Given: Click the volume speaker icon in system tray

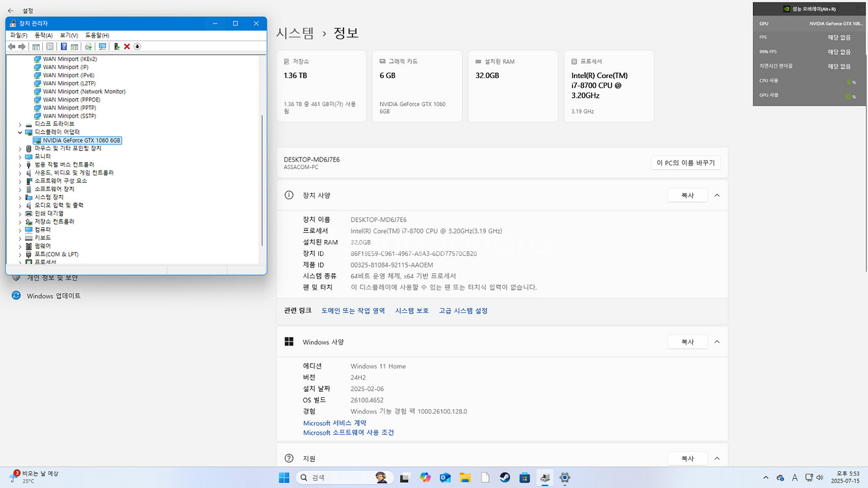Looking at the screenshot, I should 821,478.
